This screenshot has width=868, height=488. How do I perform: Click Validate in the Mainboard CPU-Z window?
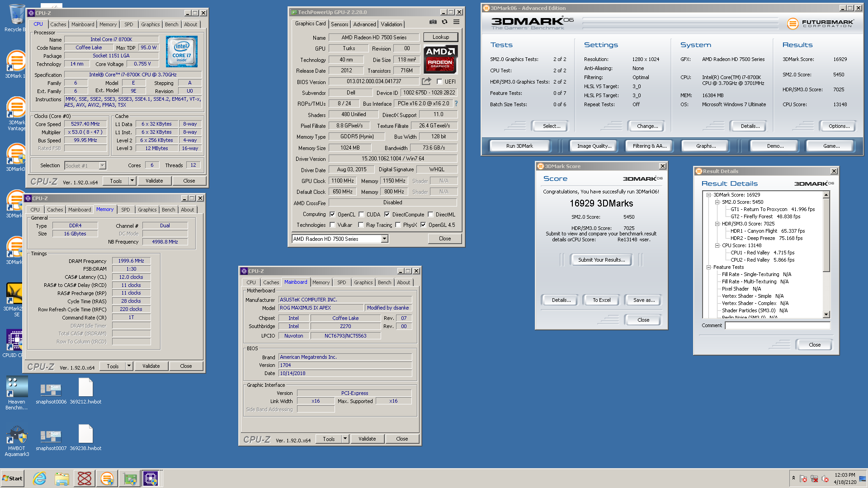tap(367, 439)
